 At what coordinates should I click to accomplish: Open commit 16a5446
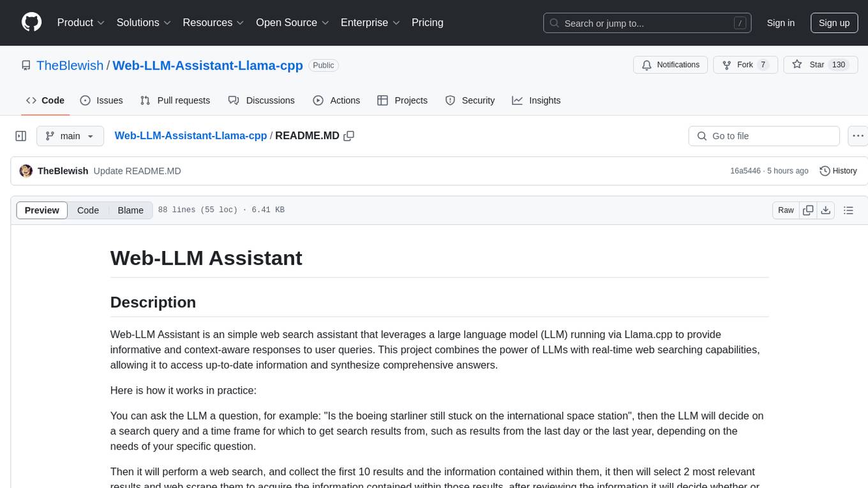(x=745, y=171)
